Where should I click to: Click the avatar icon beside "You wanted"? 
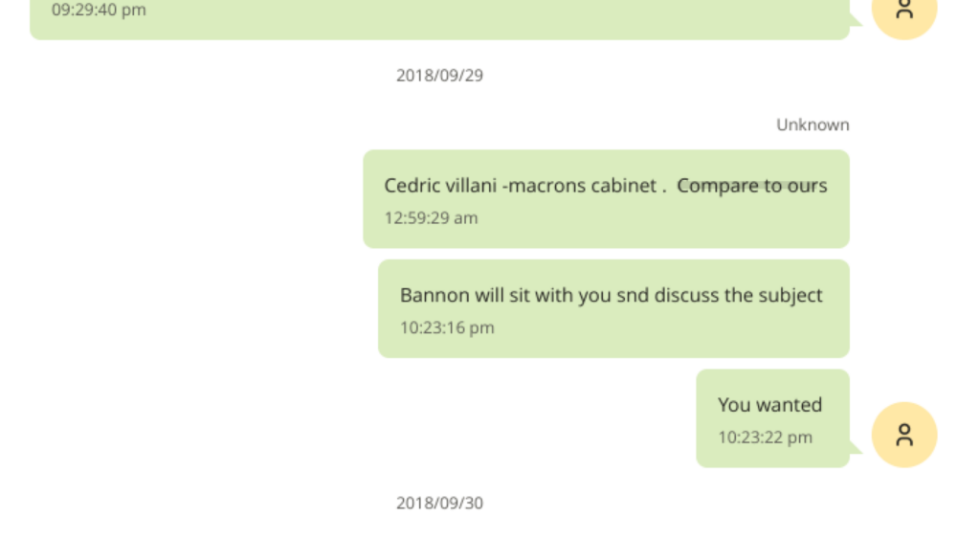904,435
